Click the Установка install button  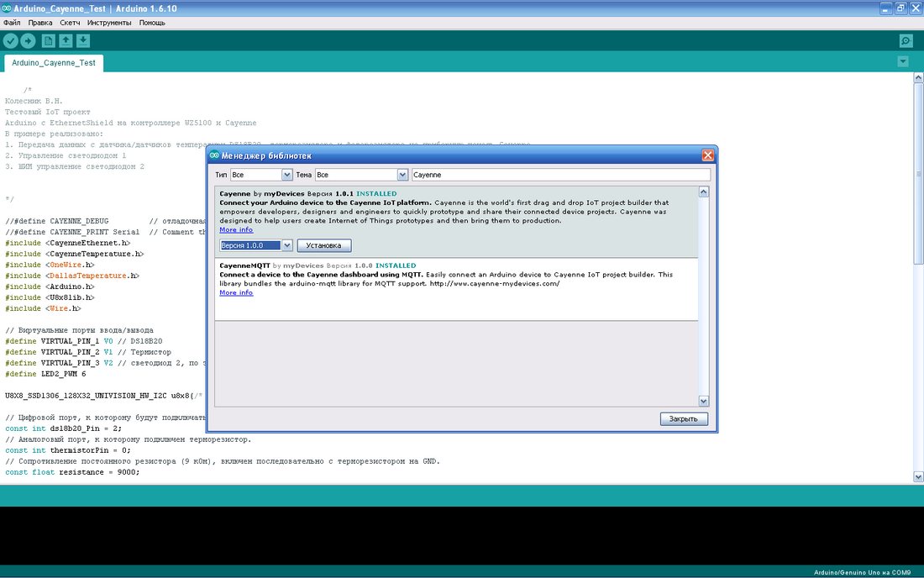323,245
